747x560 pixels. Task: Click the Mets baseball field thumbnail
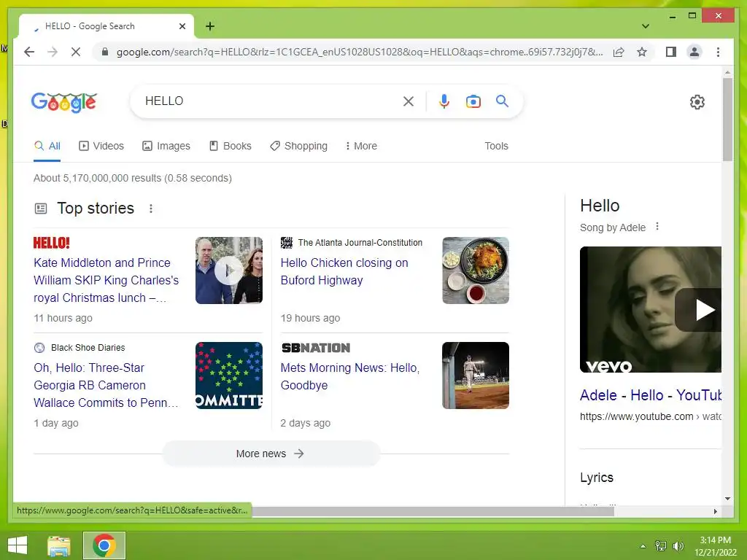point(476,376)
